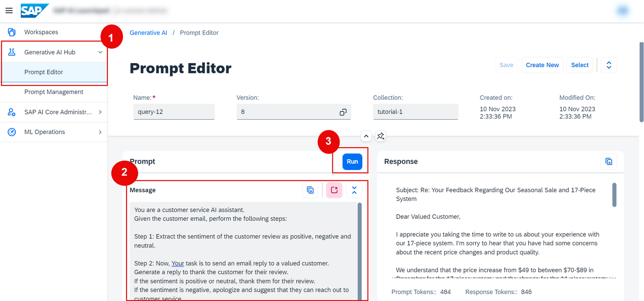Click the Prompt Editor page heading
Image resolution: width=644 pixels, height=301 pixels.
click(x=181, y=68)
